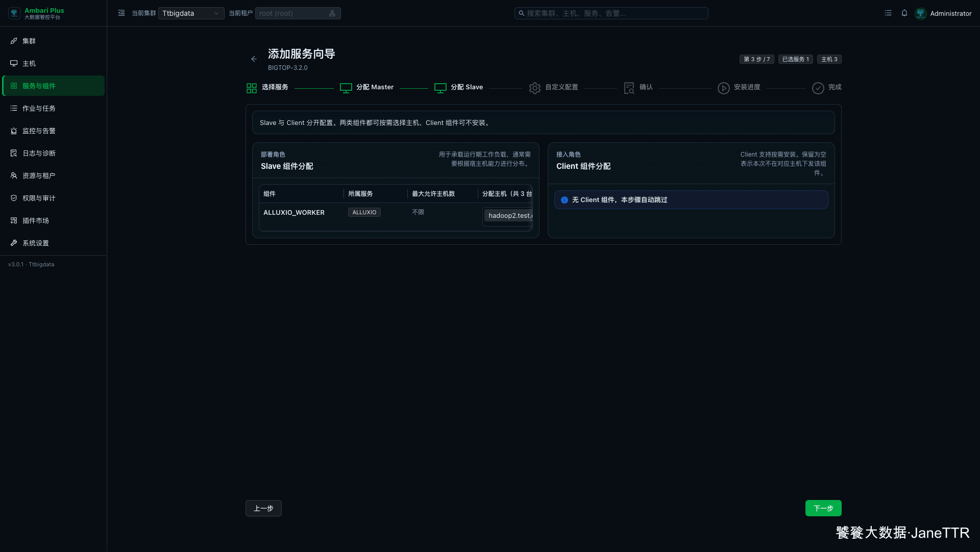Open 监控与告警 sidebar item
This screenshot has height=552, width=980.
pos(54,131)
